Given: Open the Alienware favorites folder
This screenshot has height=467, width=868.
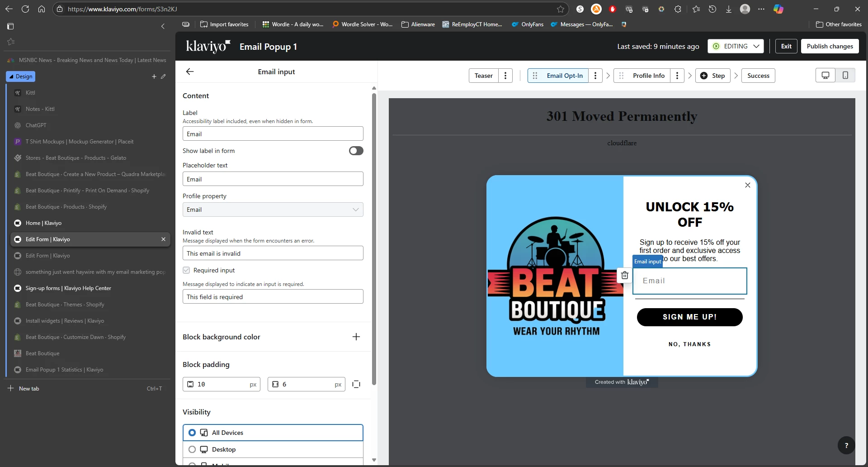Looking at the screenshot, I should (418, 24).
